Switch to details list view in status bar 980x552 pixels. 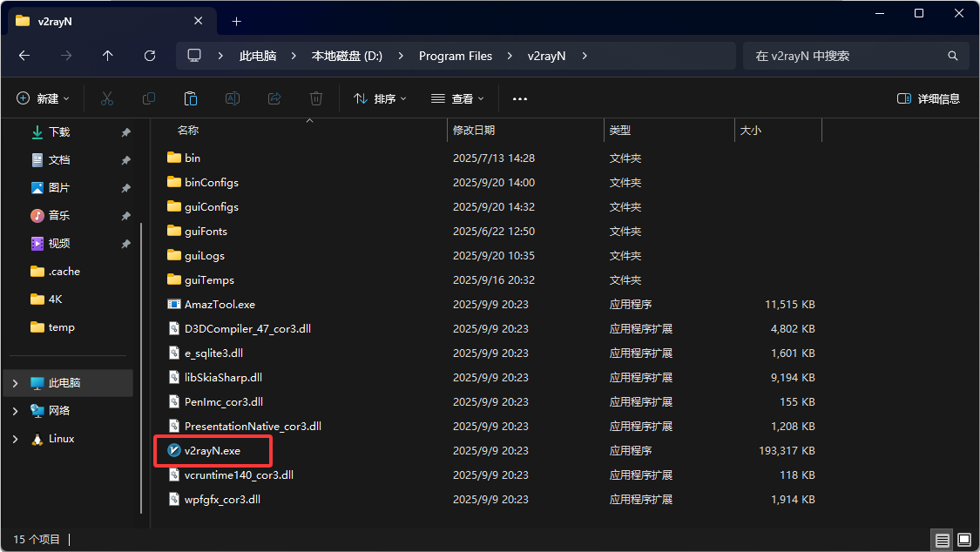click(x=942, y=541)
